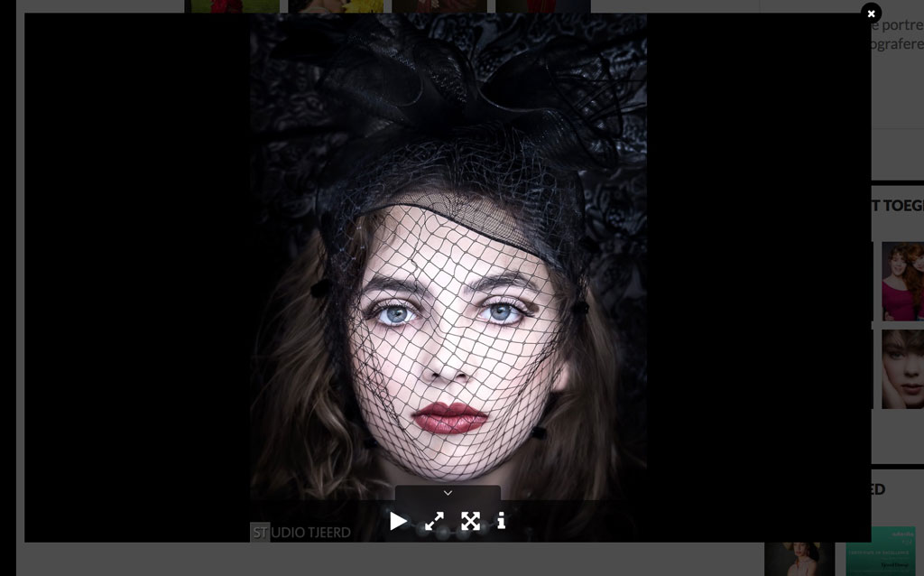924x576 pixels.
Task: Open the close-up face thumbnail in sidebar
Action: coord(902,369)
